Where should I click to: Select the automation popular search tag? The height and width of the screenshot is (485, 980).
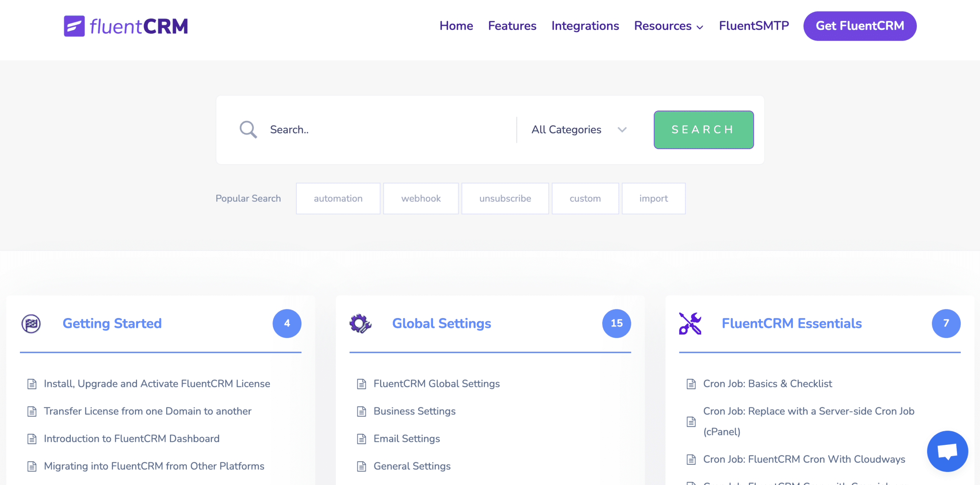tap(338, 198)
